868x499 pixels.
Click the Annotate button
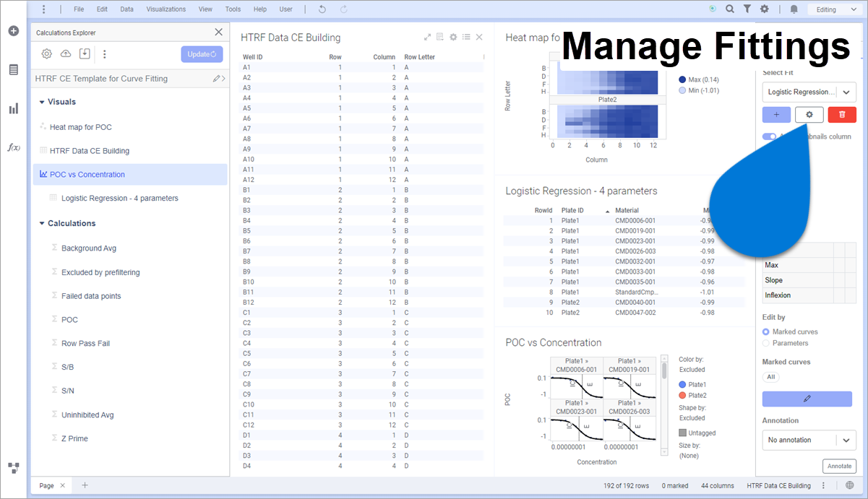839,466
